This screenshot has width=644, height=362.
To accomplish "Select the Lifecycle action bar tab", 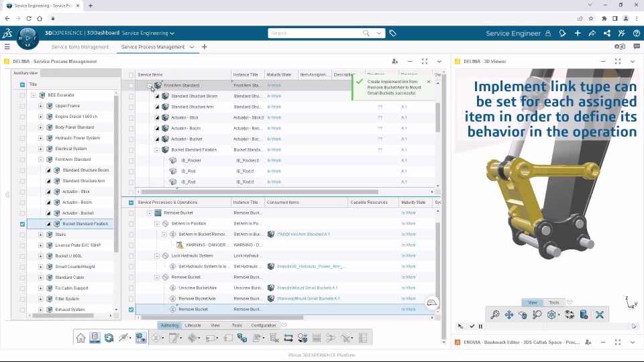I will tap(193, 326).
